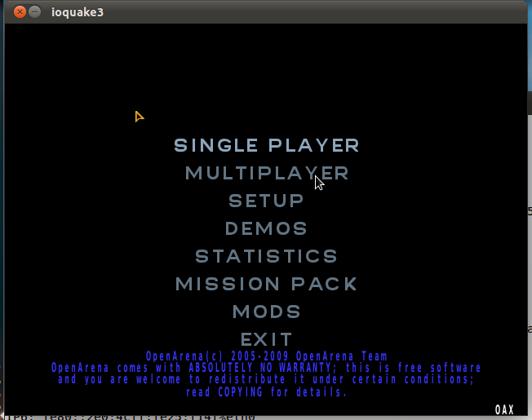Choose the MISSION PACK option
This screenshot has width=532, height=420.
coord(266,284)
